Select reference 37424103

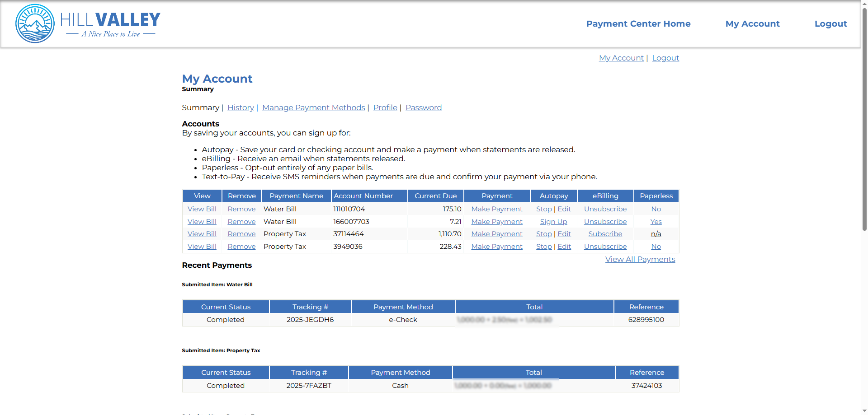coord(646,386)
